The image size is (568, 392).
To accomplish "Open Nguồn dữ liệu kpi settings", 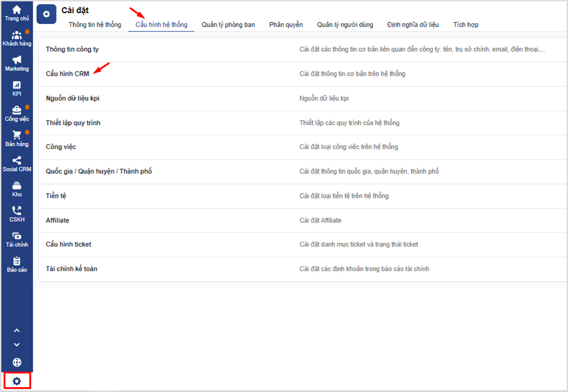I will (303, 99).
